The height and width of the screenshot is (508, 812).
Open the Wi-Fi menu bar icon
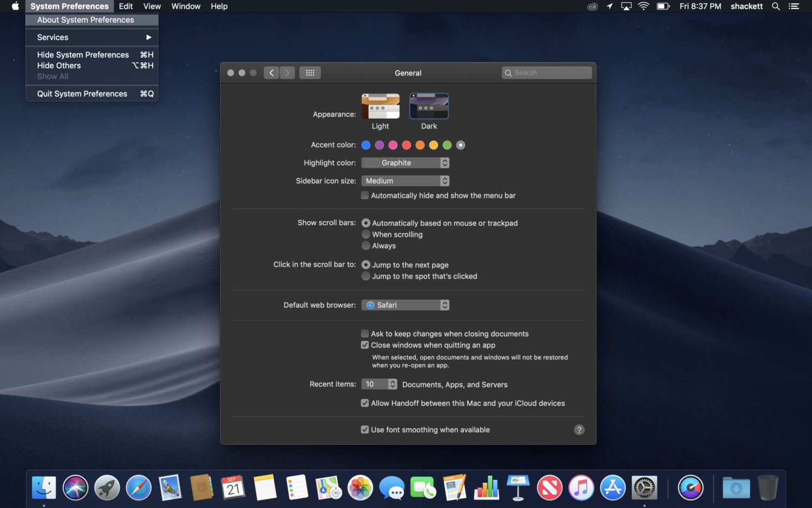[643, 6]
